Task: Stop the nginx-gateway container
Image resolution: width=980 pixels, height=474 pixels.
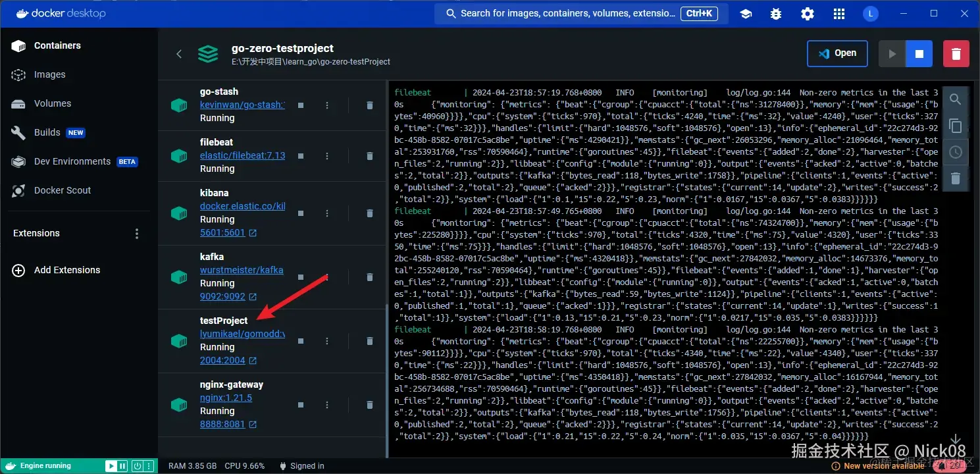Action: [301, 405]
